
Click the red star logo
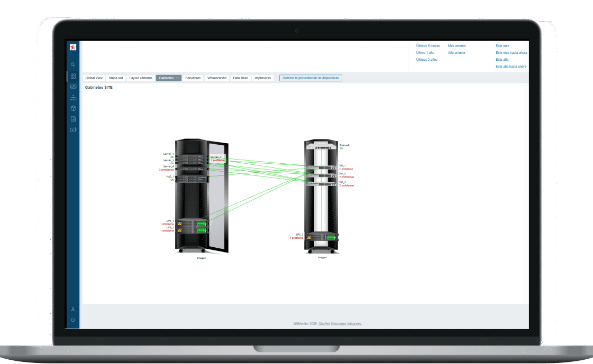73,47
